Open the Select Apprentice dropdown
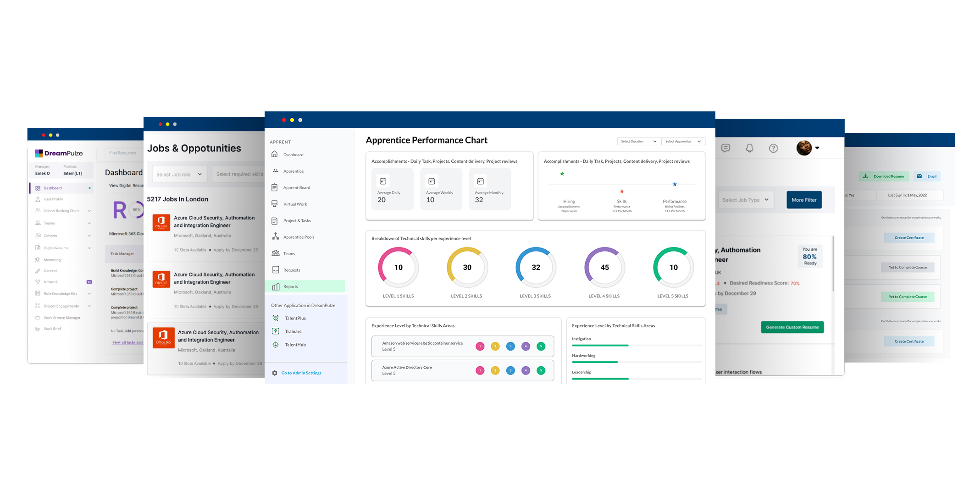 (x=683, y=141)
